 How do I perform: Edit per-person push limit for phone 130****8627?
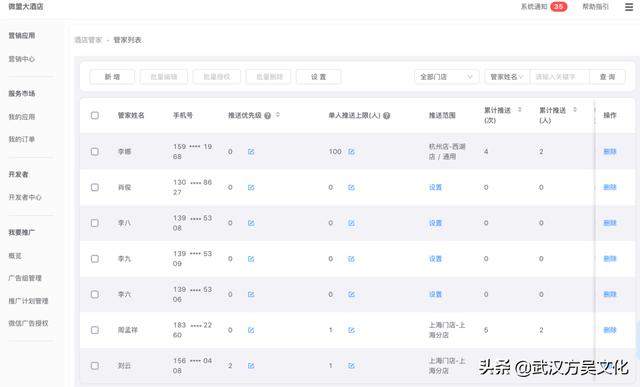click(351, 187)
